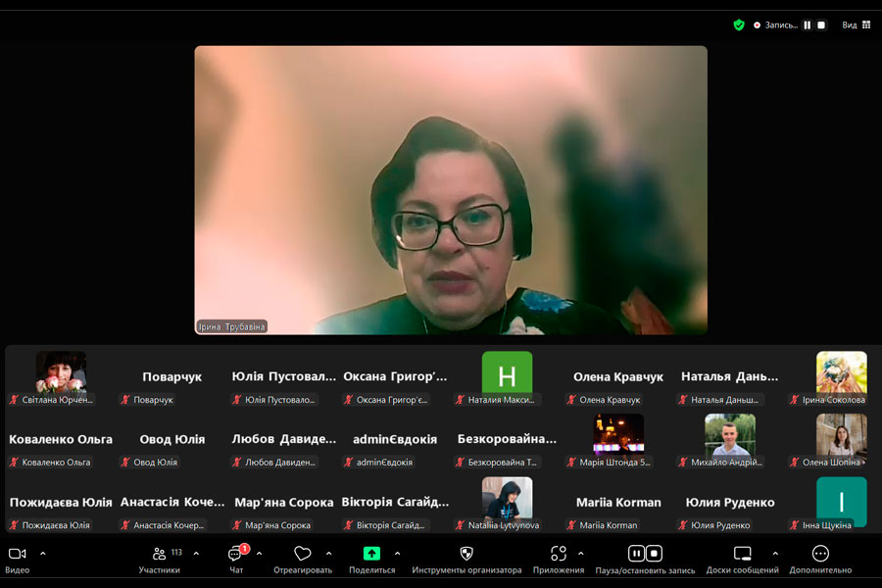This screenshot has width=882, height=588.
Task: Open the Вид view layout menu
Action: 857,24
